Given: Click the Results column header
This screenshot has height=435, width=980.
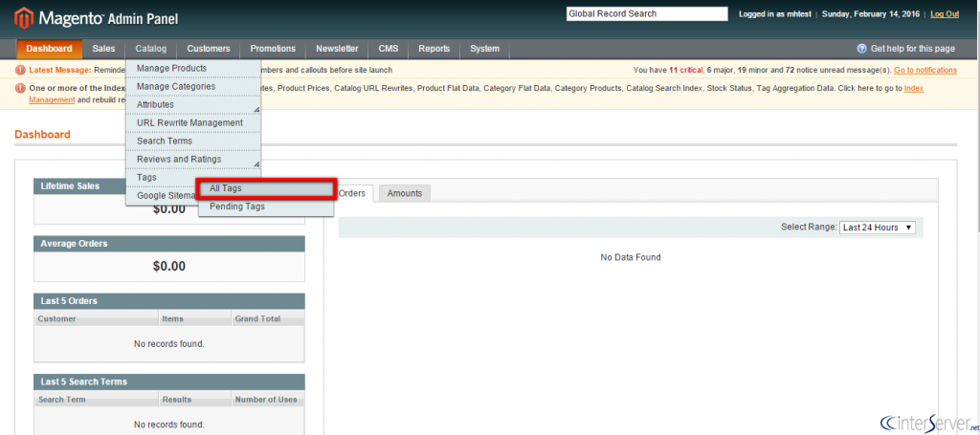Looking at the screenshot, I should click(195, 400).
